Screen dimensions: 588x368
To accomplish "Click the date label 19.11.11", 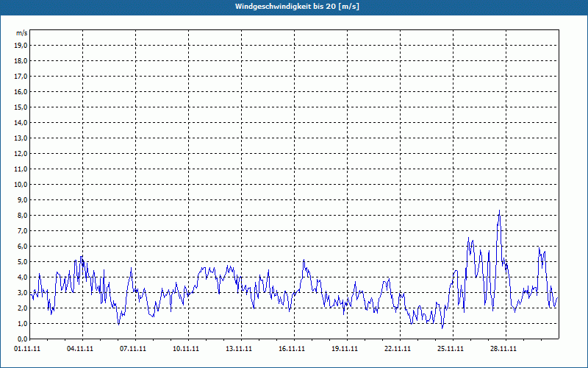I will tap(344, 348).
